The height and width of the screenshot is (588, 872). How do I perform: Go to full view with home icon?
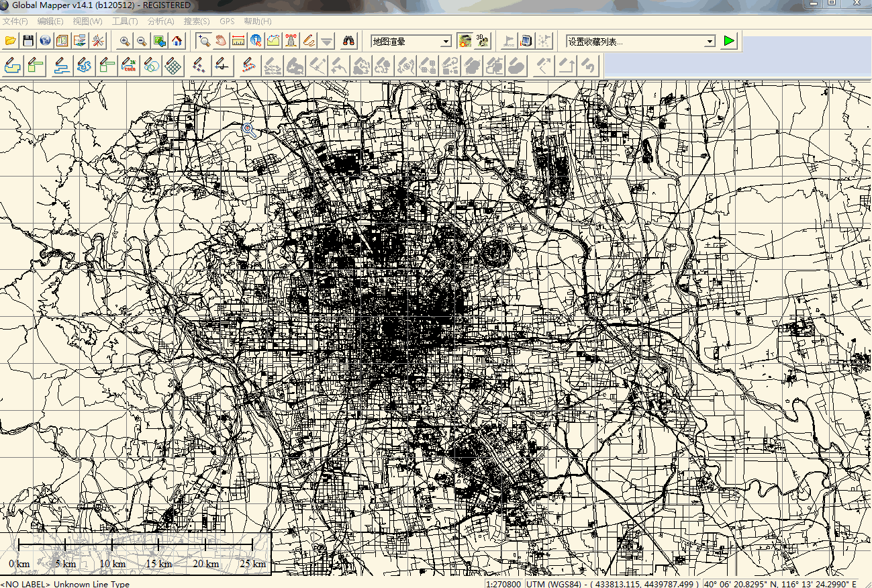[x=177, y=41]
